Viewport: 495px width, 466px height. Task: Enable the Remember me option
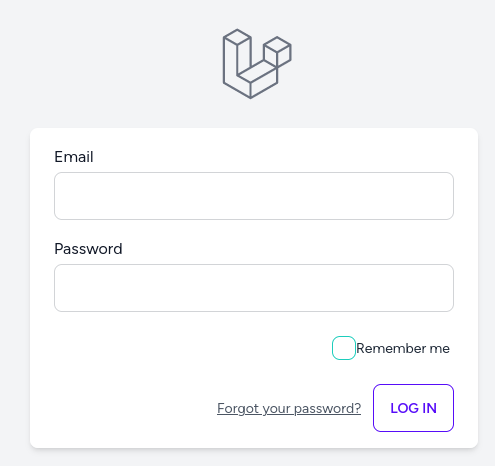[x=344, y=348]
